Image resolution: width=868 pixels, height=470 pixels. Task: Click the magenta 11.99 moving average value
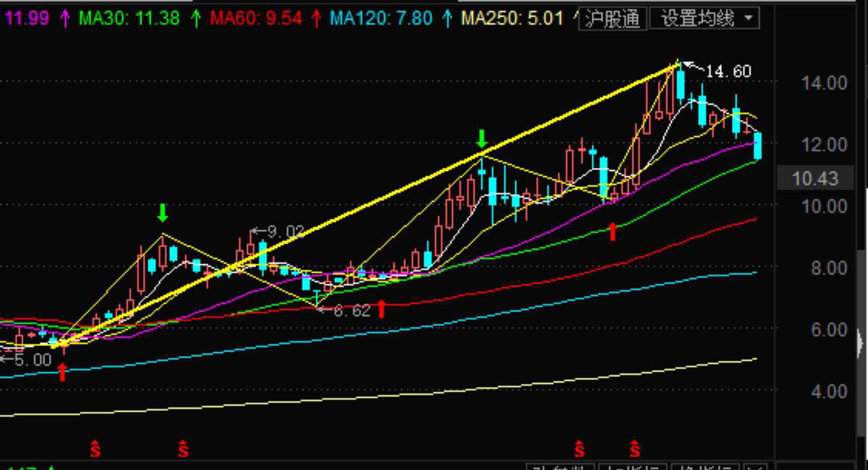[27, 18]
